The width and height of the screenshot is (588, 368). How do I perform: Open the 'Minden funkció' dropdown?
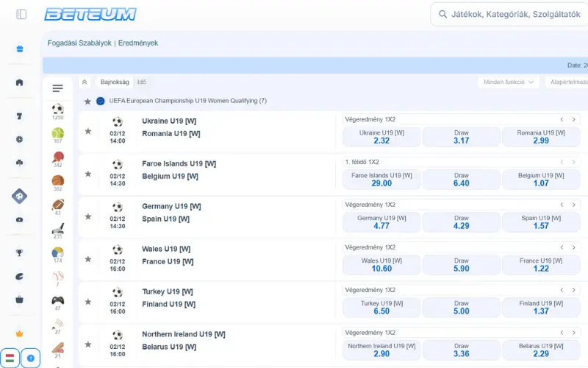coord(509,82)
